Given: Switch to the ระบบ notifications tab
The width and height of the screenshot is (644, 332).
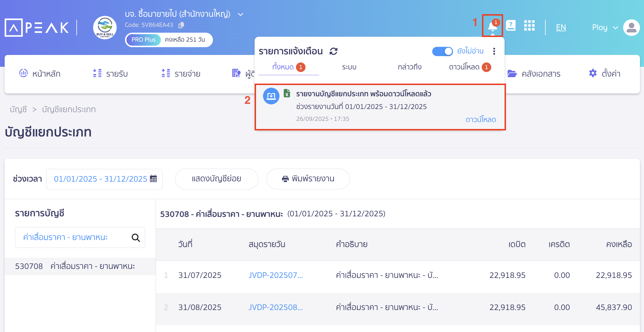Looking at the screenshot, I should click(349, 67).
